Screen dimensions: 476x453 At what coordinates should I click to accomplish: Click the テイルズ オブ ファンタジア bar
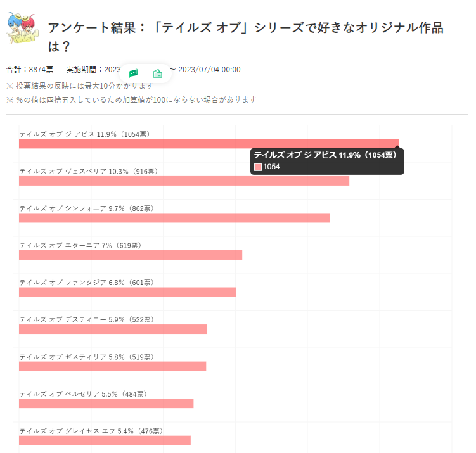127,292
